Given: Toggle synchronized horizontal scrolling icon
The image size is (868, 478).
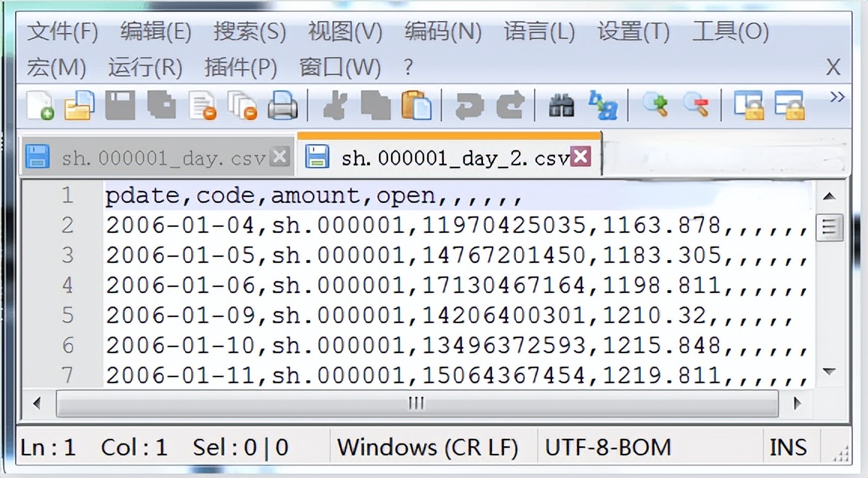Looking at the screenshot, I should [789, 105].
